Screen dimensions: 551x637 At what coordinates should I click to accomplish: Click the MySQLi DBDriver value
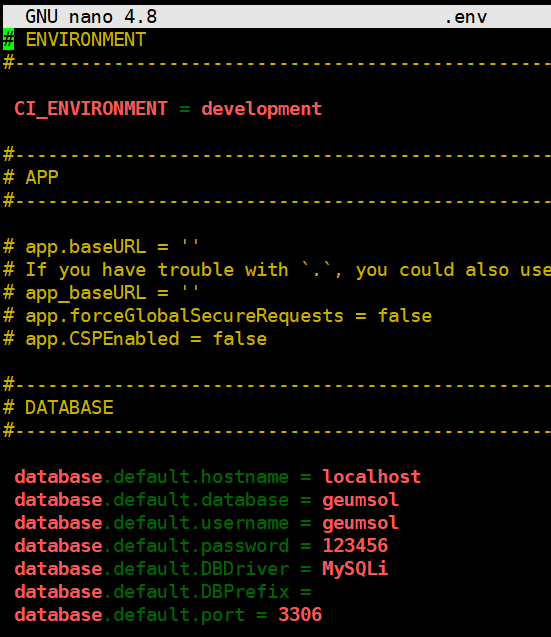click(355, 569)
